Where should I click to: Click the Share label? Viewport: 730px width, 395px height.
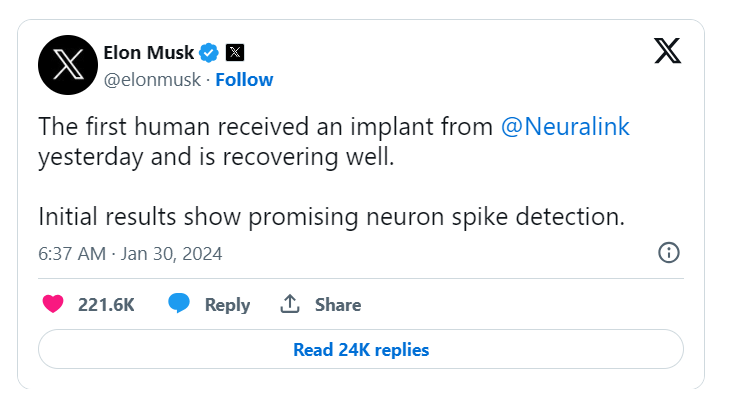click(338, 305)
